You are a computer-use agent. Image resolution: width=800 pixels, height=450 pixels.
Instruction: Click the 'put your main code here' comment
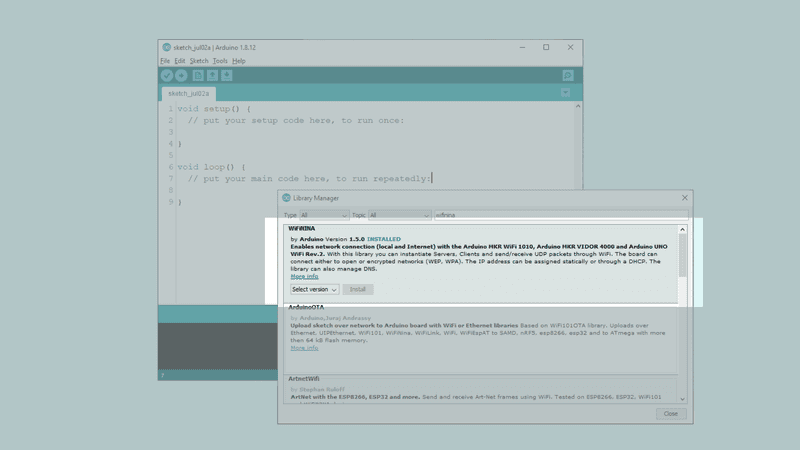click(x=309, y=179)
